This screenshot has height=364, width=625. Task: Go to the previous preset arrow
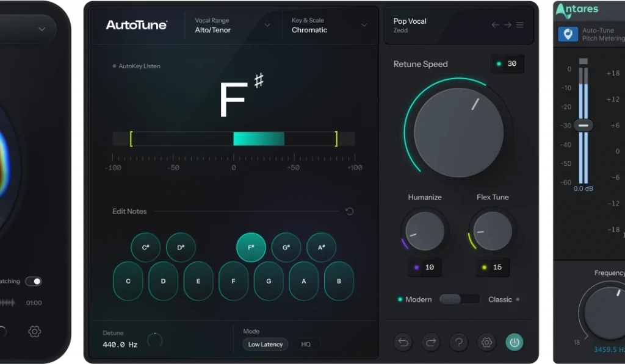[495, 24]
